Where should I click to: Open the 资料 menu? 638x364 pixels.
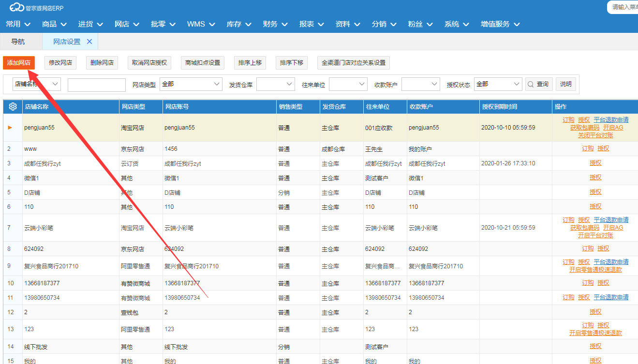(348, 24)
